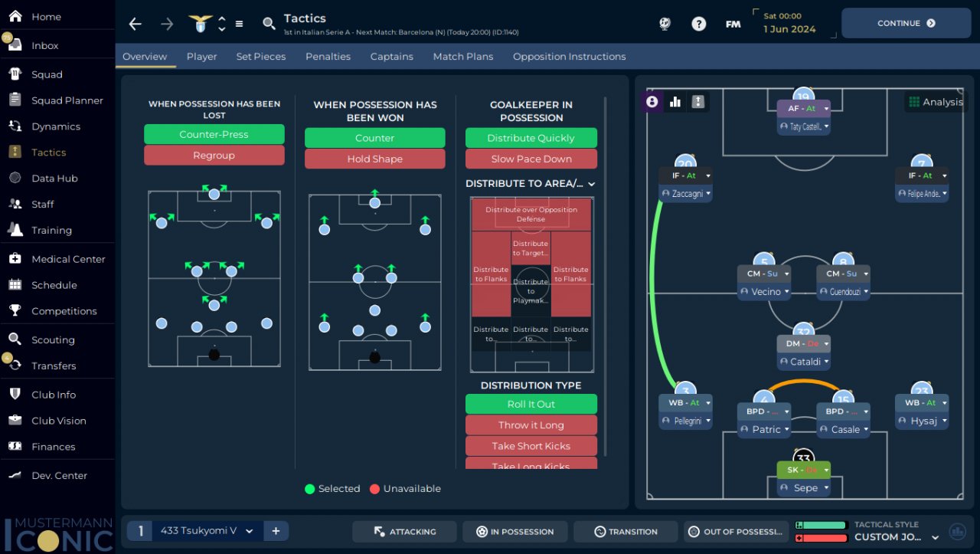Switch to the Set Pieces tab
The image size is (980, 554).
(x=260, y=57)
